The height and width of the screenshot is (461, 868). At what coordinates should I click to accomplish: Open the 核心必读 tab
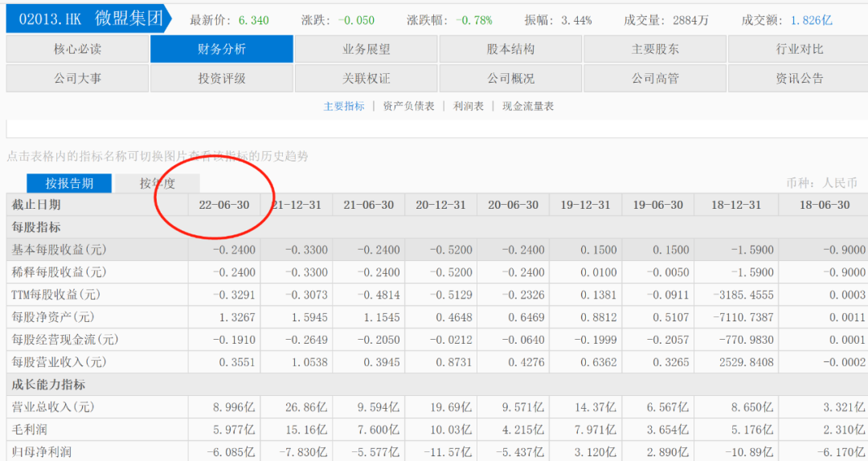pos(77,49)
